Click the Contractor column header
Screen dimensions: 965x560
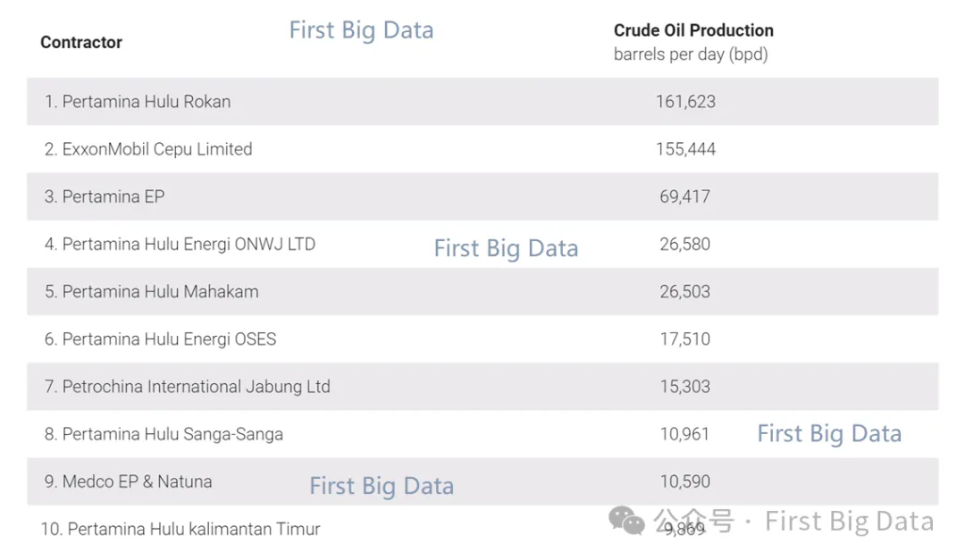(81, 42)
